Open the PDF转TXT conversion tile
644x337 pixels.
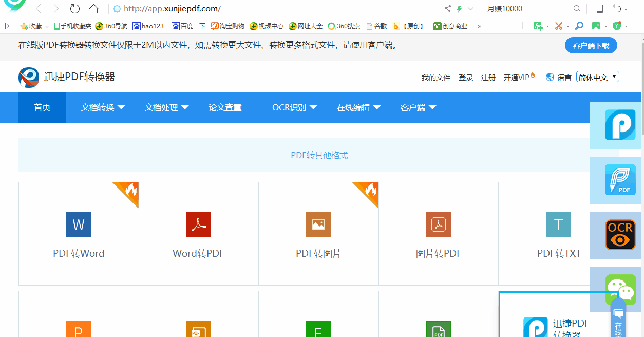(x=559, y=234)
